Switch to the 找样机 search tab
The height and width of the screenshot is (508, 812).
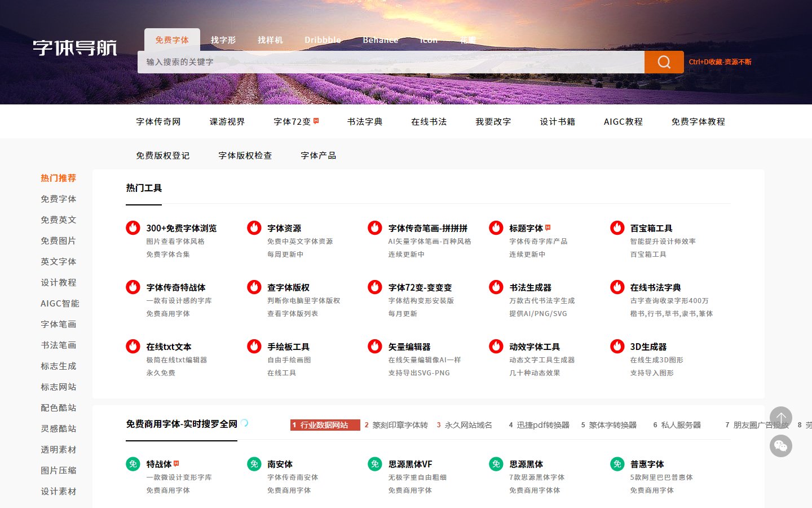(270, 40)
